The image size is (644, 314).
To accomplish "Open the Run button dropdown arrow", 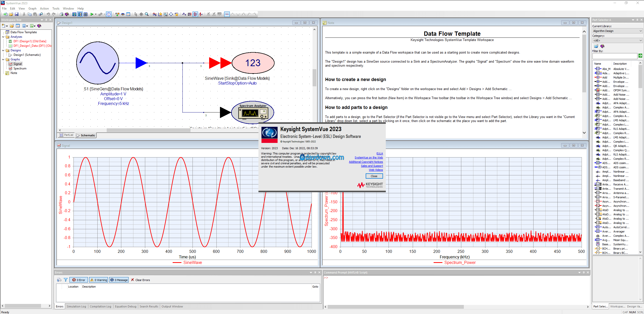I will click(96, 14).
